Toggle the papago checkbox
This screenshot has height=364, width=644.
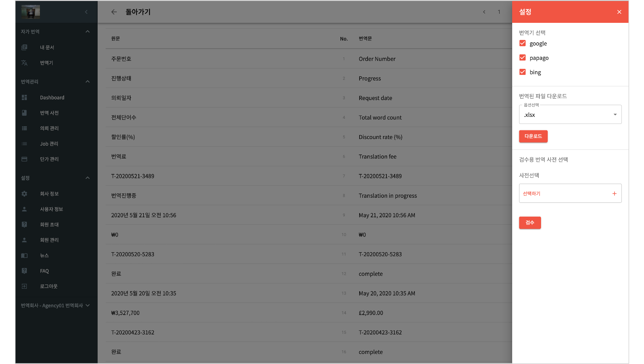523,58
